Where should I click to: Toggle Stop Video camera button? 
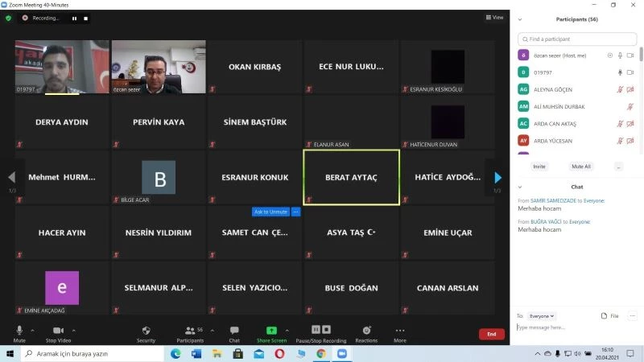pyautogui.click(x=57, y=332)
